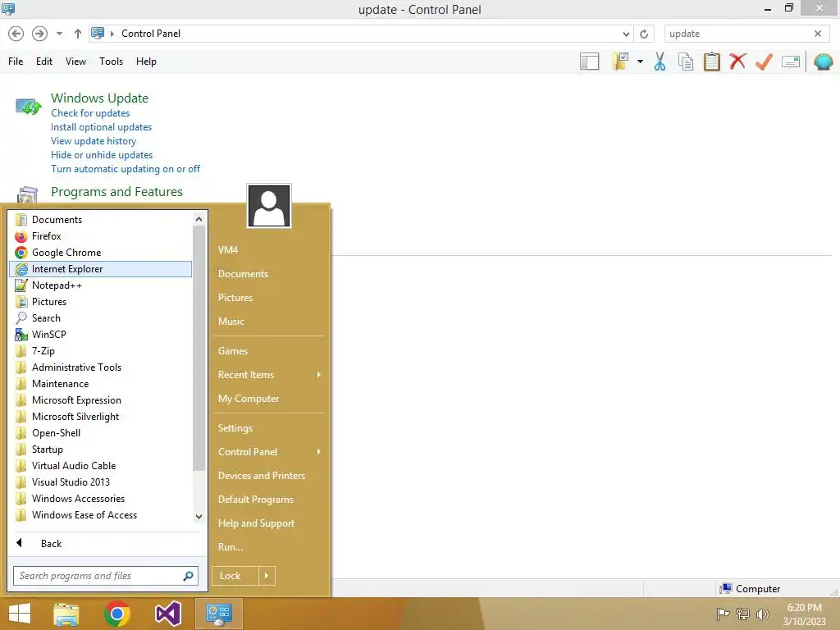Open the Tools menu
The height and width of the screenshot is (630, 840).
point(111,62)
